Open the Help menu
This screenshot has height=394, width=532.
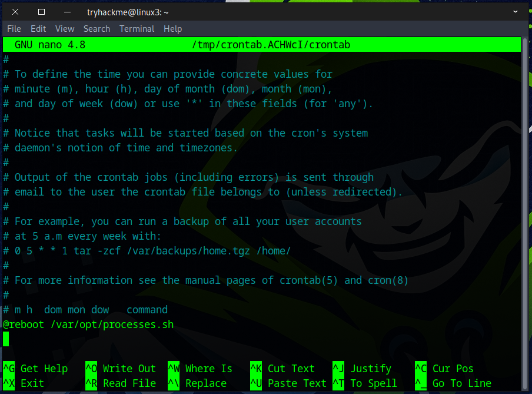pos(172,28)
